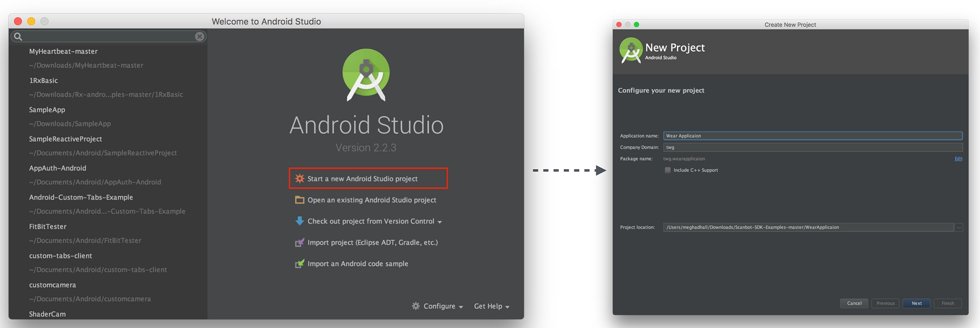Click the download arrow icon for Version Control
This screenshot has height=328, width=980.
point(299,221)
